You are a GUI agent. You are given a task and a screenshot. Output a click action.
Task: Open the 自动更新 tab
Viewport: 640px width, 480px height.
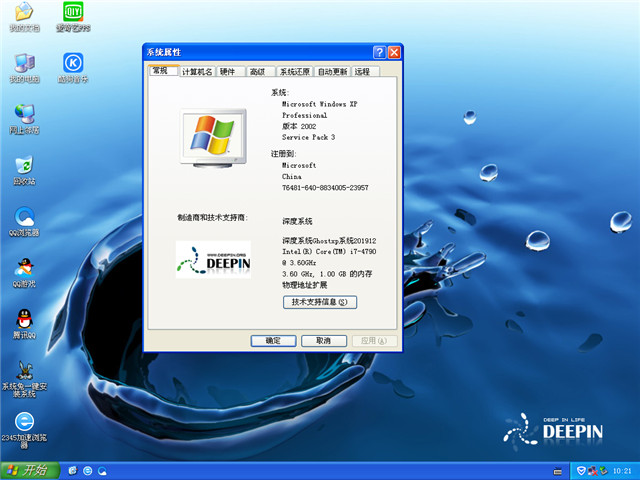point(332,72)
